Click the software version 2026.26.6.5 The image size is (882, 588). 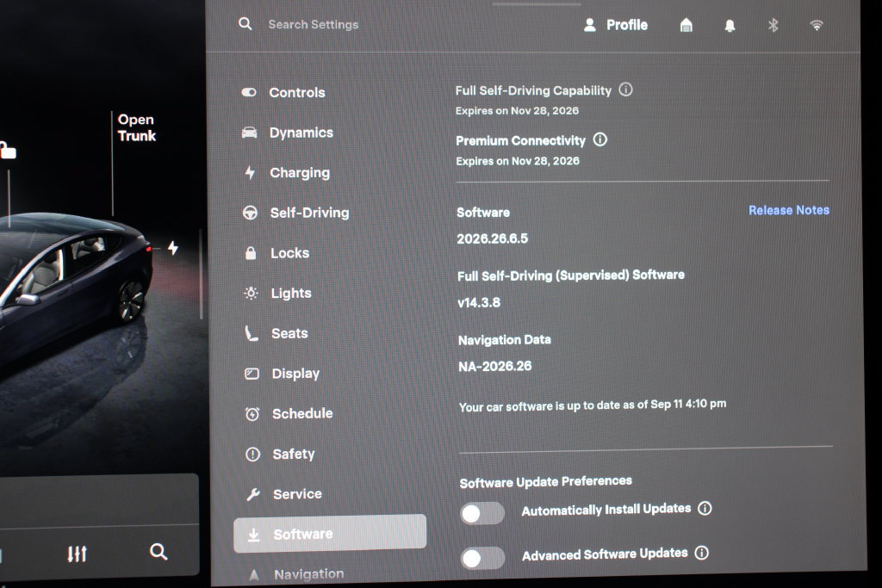pyautogui.click(x=492, y=239)
